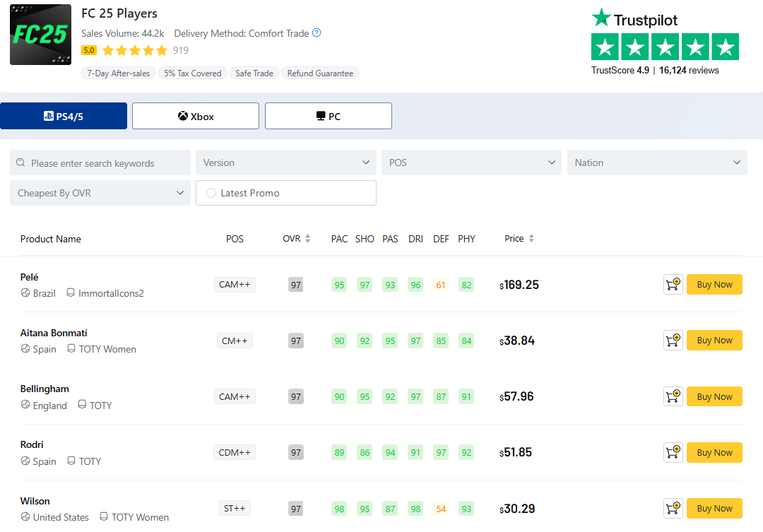Open the Comfort Trade help question icon
Screen dimensions: 763x532
[317, 32]
